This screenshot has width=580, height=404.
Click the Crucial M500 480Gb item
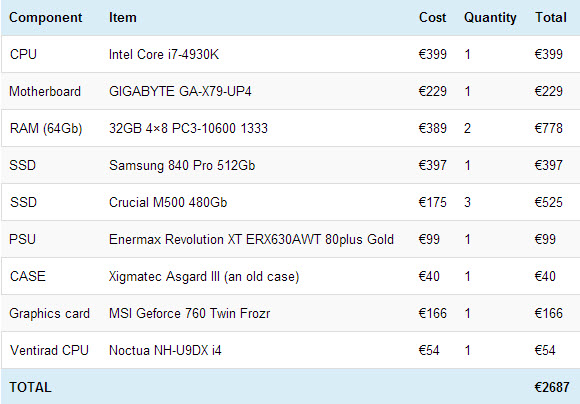[168, 202]
